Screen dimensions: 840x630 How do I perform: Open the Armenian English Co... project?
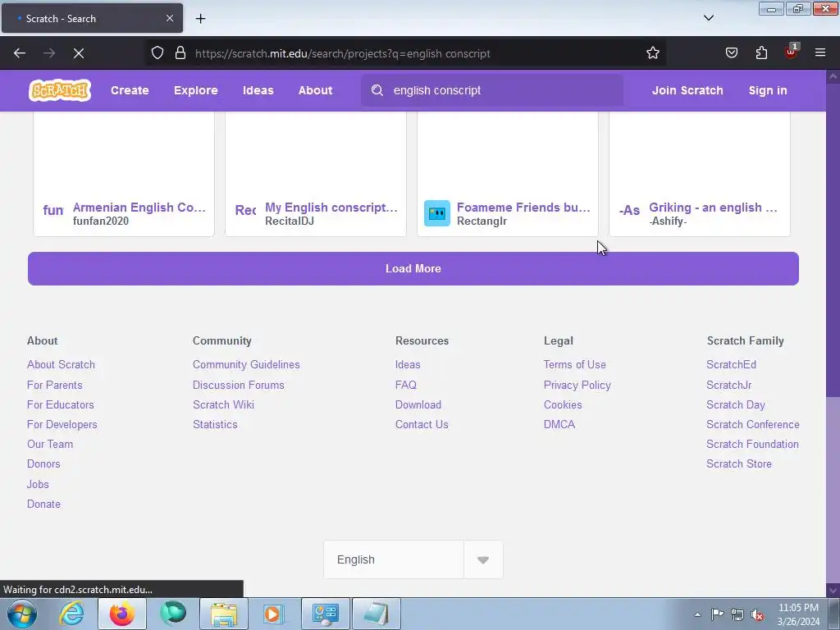(x=139, y=208)
